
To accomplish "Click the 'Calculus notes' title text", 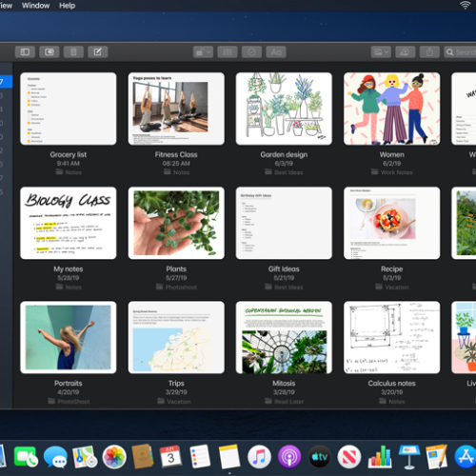I will [x=392, y=384].
